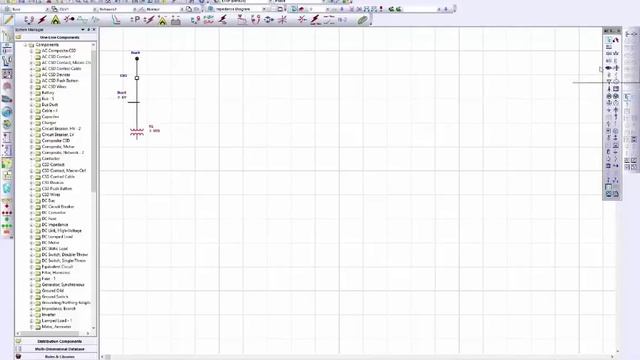Click the tree's horizontal scrollbar right arrow
This screenshot has width=640, height=360.
(x=88, y=333)
